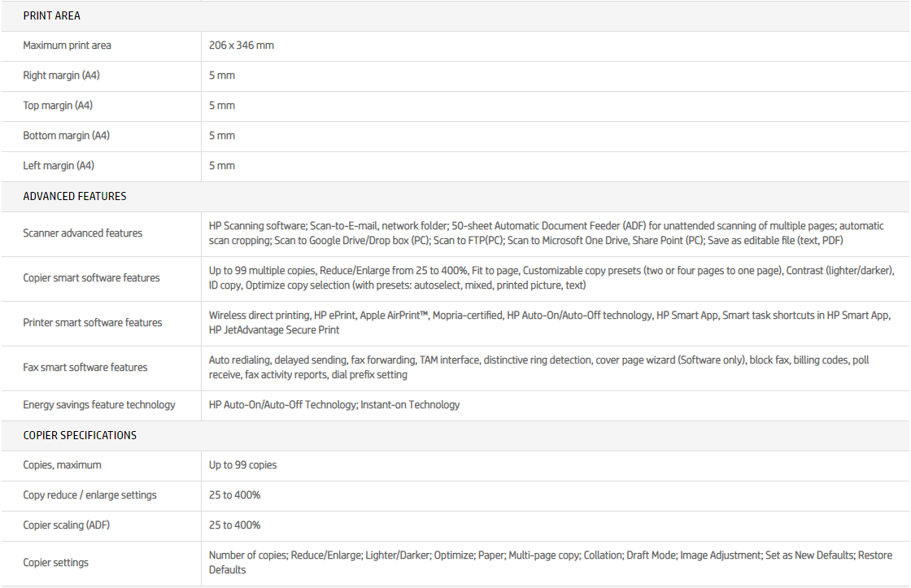Click the PRINT AREA section header
The width and height of the screenshot is (911, 588).
coord(51,15)
